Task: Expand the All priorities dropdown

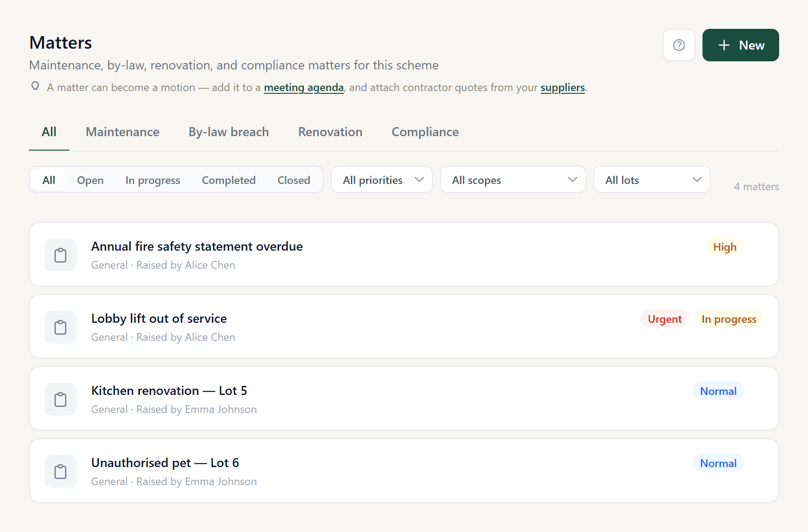Action: tap(382, 180)
